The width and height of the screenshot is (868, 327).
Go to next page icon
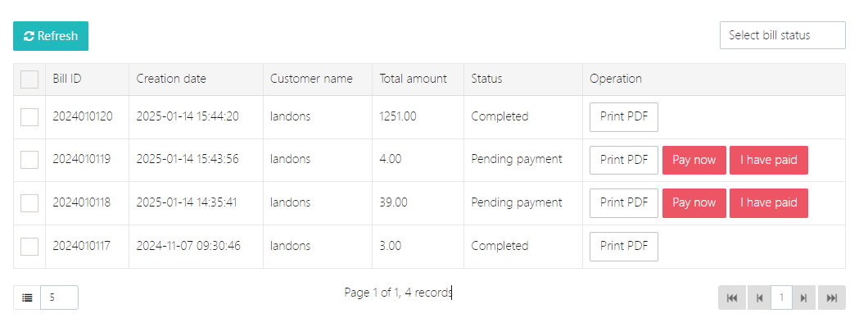[804, 297]
